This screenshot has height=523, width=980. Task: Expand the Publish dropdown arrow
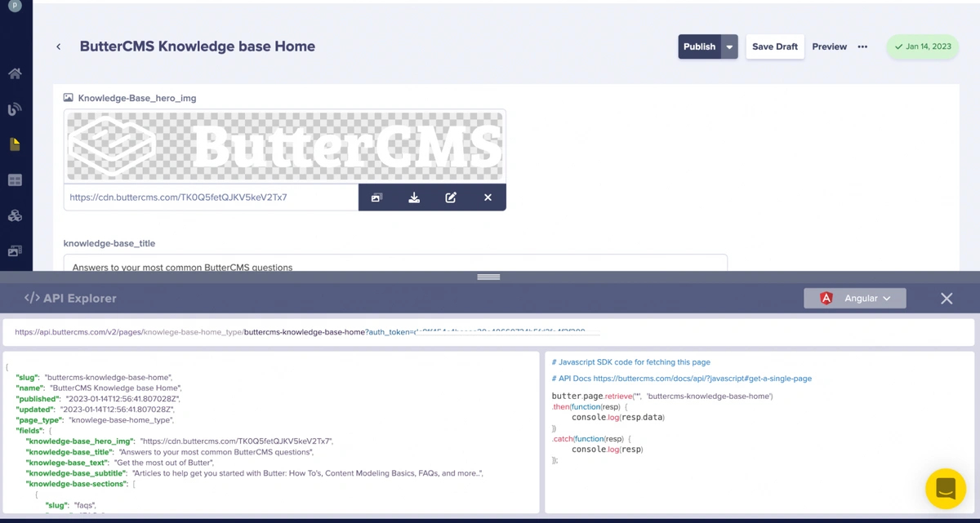(x=729, y=47)
